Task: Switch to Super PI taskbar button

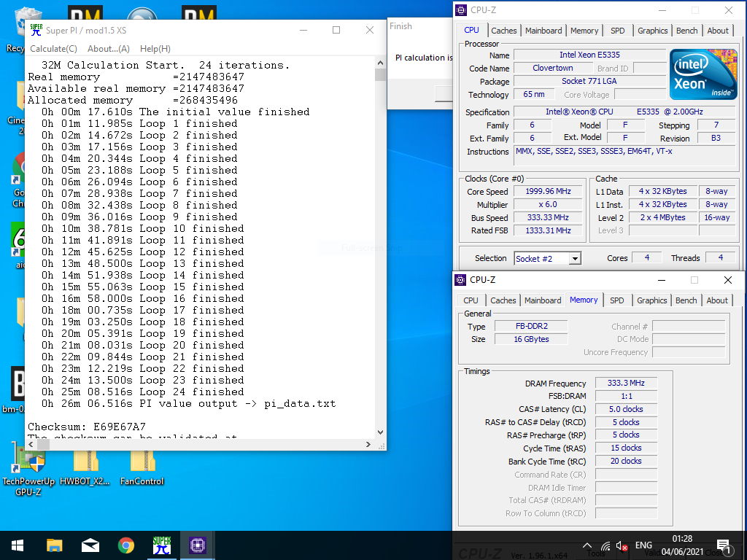Action: pyautogui.click(x=162, y=545)
